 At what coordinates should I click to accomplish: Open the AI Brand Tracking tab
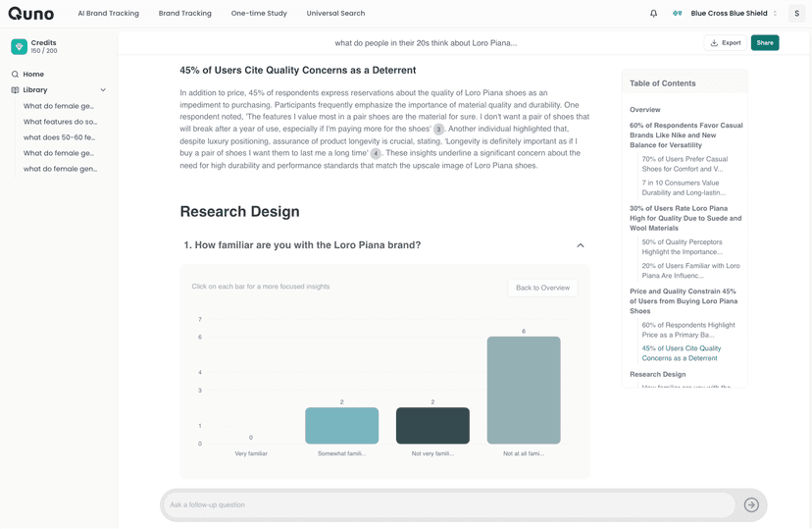pos(108,14)
